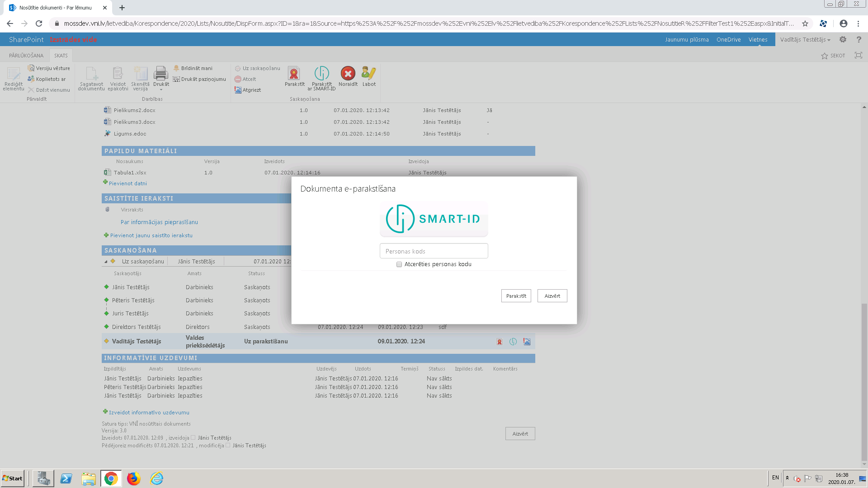This screenshot has width=868, height=488.
Task: Click the SharePoint help question mark
Action: coord(859,39)
